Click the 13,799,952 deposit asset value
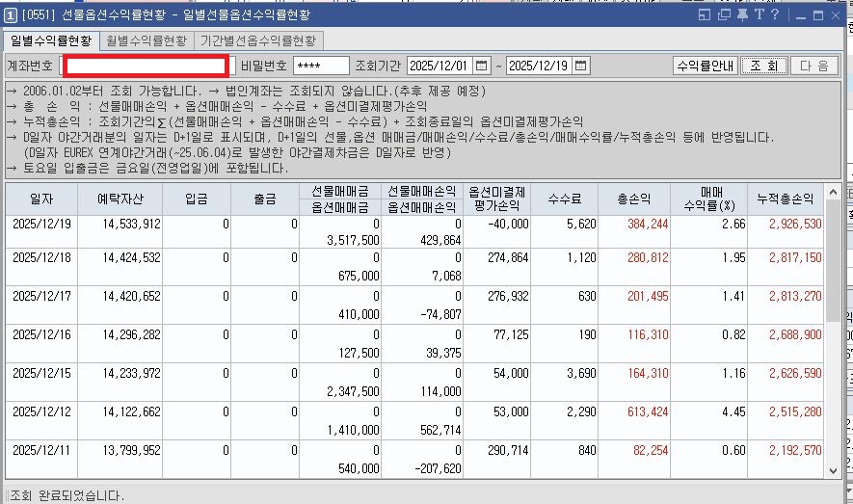Image resolution: width=853 pixels, height=504 pixels. coord(132,451)
